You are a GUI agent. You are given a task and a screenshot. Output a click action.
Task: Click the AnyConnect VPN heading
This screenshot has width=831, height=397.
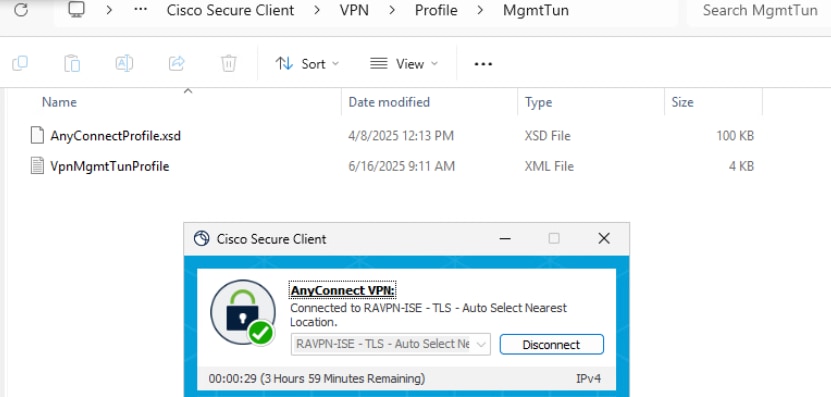point(343,290)
